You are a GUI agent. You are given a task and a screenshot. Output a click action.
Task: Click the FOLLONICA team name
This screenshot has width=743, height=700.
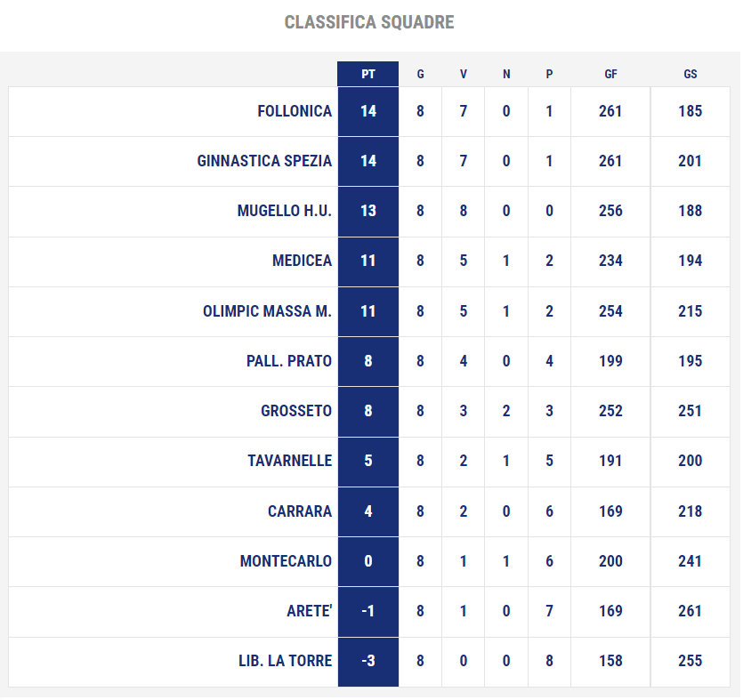(295, 111)
